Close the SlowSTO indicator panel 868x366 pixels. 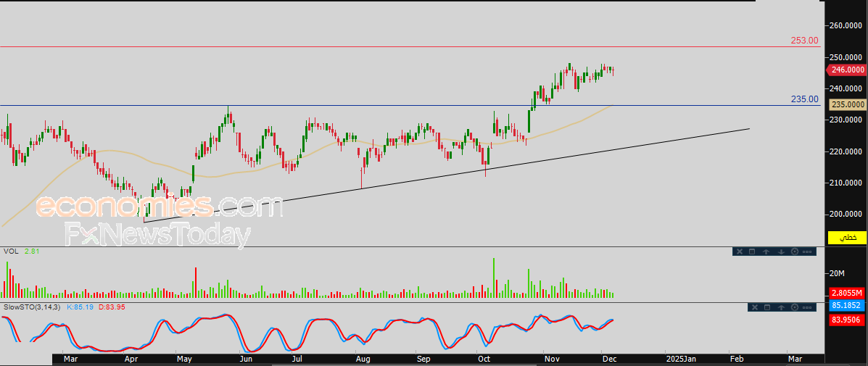pyautogui.click(x=753, y=307)
